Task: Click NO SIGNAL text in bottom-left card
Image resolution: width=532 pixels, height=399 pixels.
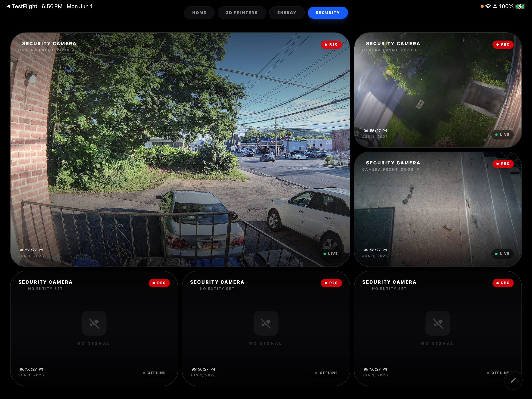Action: 94,343
